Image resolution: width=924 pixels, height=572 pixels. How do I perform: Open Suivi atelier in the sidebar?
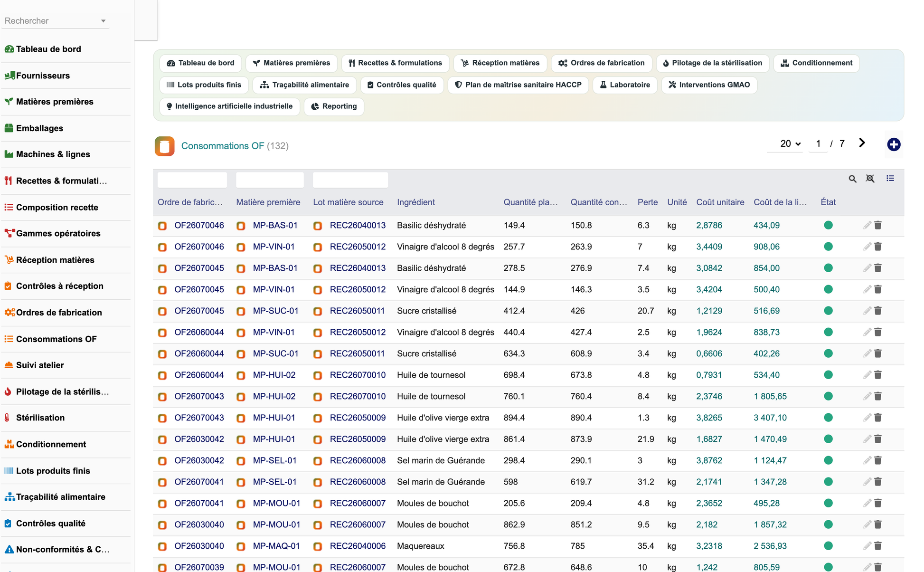point(40,365)
